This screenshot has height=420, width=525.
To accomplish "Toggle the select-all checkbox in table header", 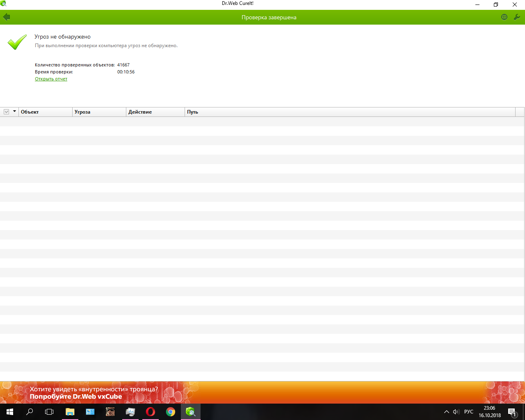I will pyautogui.click(x=7, y=112).
